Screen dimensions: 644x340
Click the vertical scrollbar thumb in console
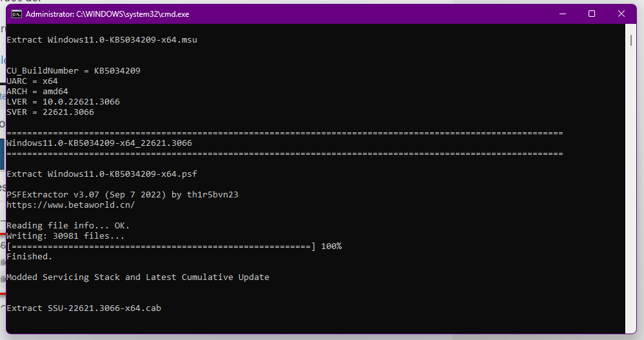[x=631, y=40]
